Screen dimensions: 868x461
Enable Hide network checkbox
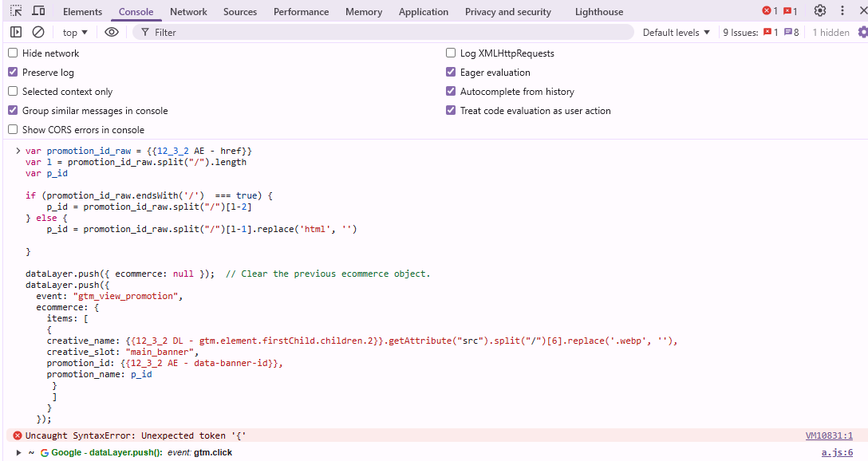(x=13, y=53)
